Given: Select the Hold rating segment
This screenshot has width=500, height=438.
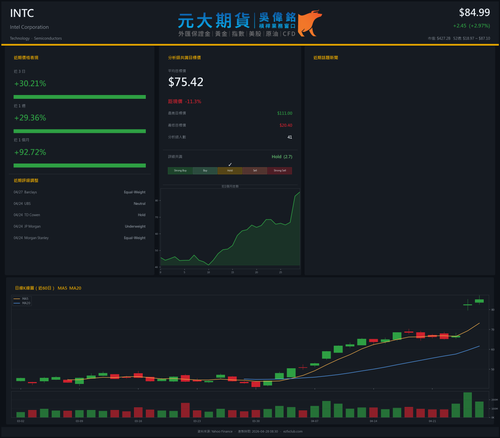Looking at the screenshot, I should [x=230, y=171].
